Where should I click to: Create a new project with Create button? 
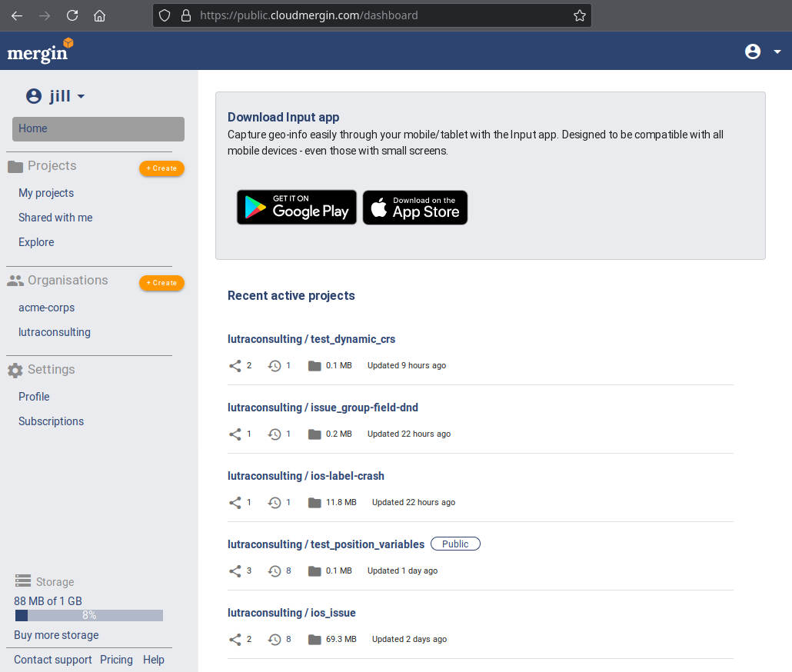coord(161,168)
